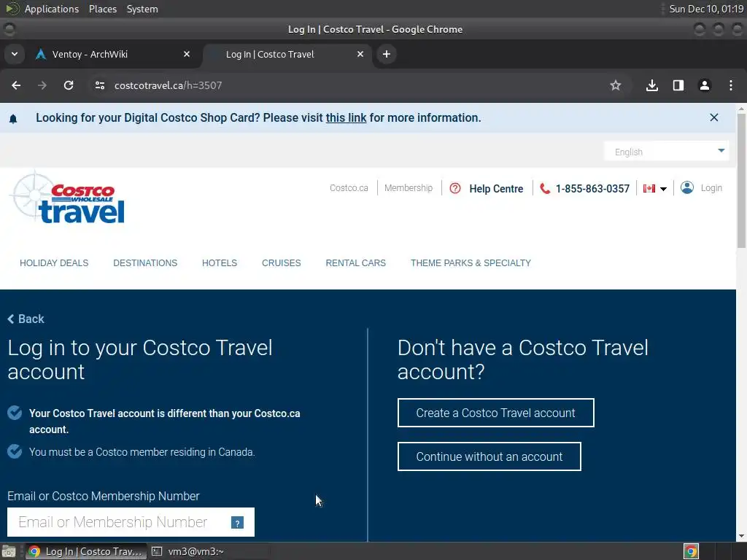Expand the Canada flag country dropdown
Viewport: 747px width, 560px height.
pyautogui.click(x=655, y=189)
